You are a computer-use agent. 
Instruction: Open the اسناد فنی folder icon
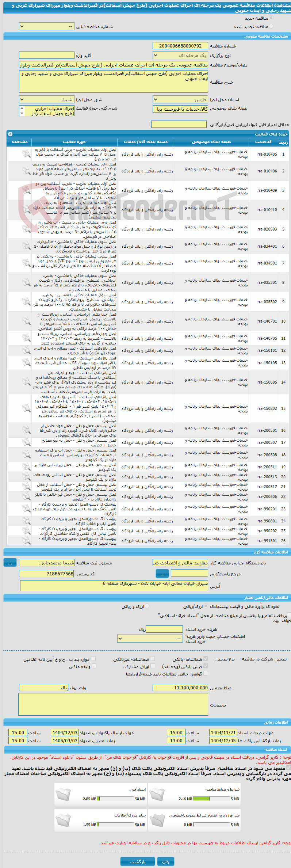[x=63, y=795]
